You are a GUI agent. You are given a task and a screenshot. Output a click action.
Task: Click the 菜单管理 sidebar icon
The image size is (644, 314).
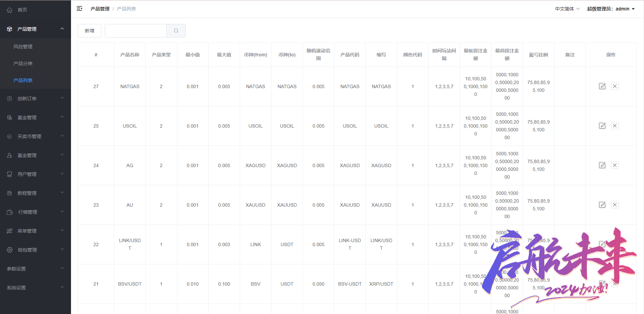pos(9,231)
